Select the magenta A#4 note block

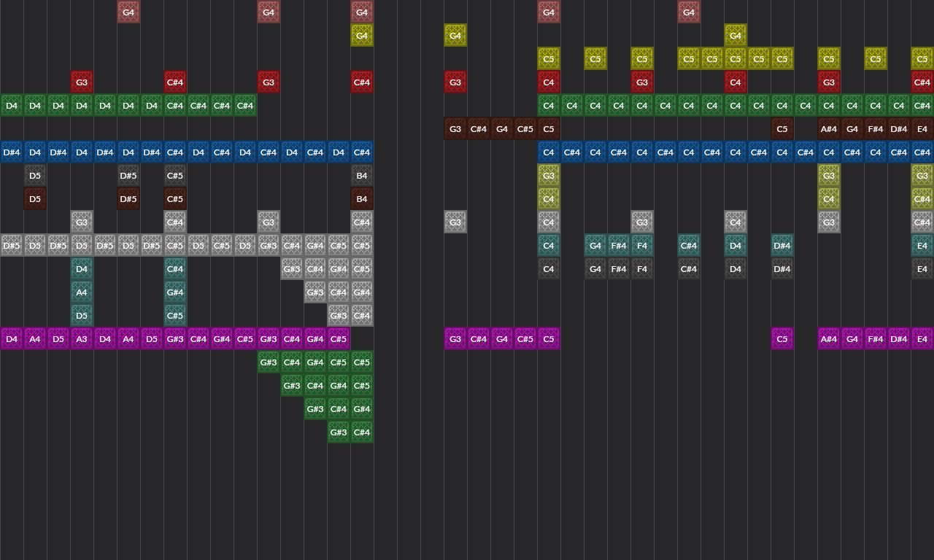pos(829,339)
